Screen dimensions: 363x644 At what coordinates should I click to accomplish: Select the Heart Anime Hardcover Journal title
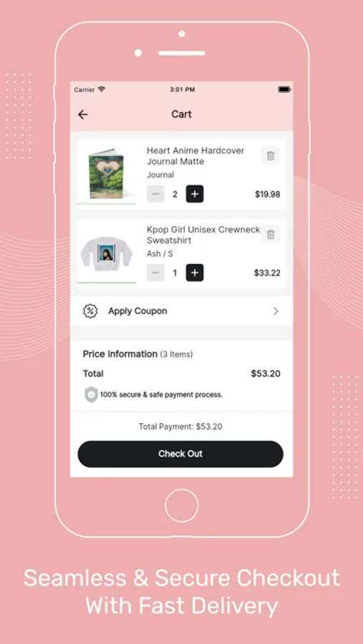coord(195,156)
